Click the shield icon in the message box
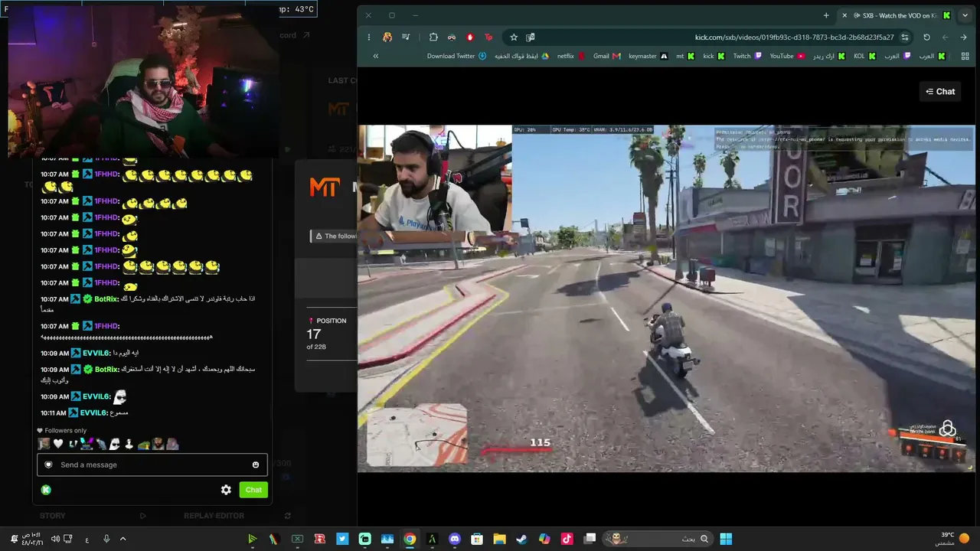 click(48, 465)
